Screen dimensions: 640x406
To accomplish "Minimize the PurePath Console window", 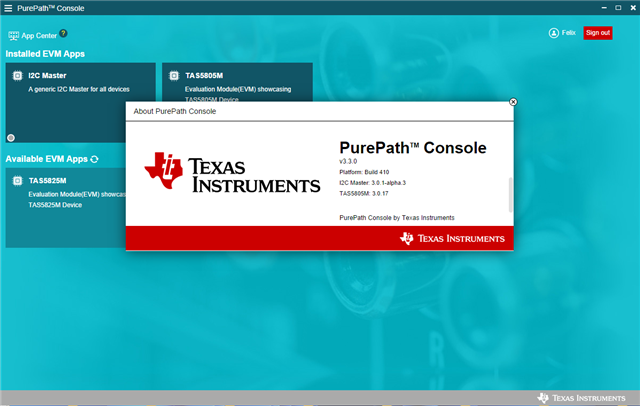I will click(x=604, y=8).
